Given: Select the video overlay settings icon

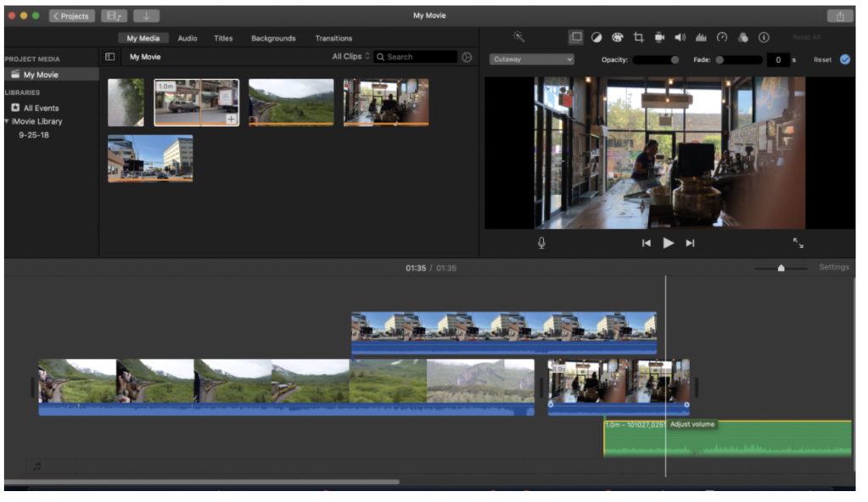Looking at the screenshot, I should (576, 37).
